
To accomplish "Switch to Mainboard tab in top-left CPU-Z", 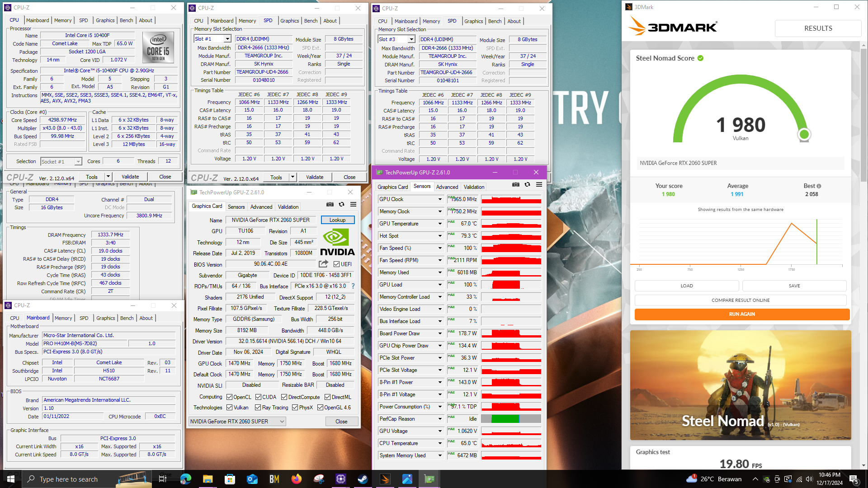I will coord(38,20).
